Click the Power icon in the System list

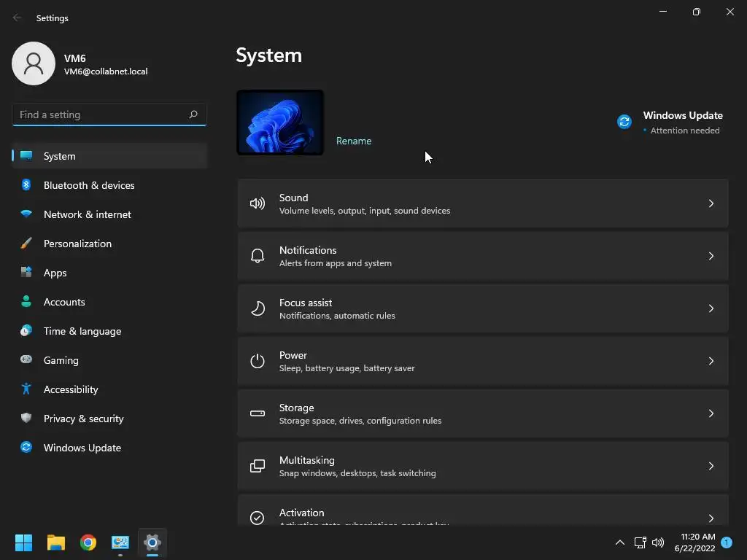tap(258, 361)
